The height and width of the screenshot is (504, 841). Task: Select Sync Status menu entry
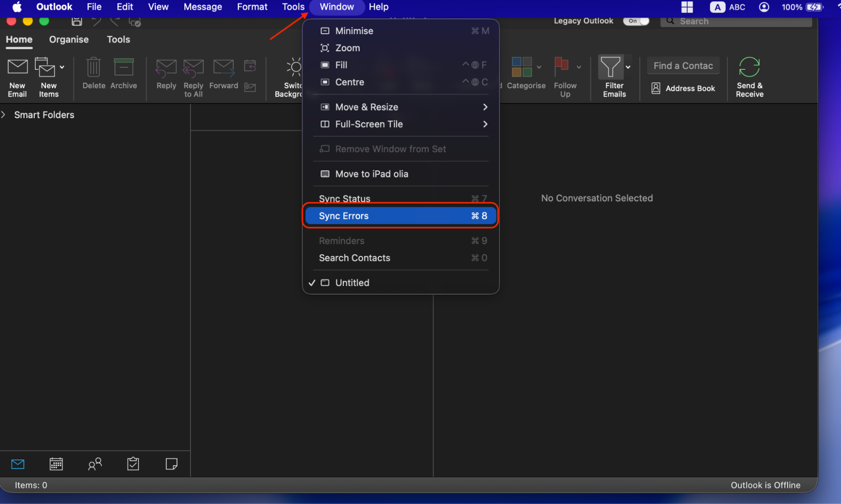pyautogui.click(x=401, y=198)
